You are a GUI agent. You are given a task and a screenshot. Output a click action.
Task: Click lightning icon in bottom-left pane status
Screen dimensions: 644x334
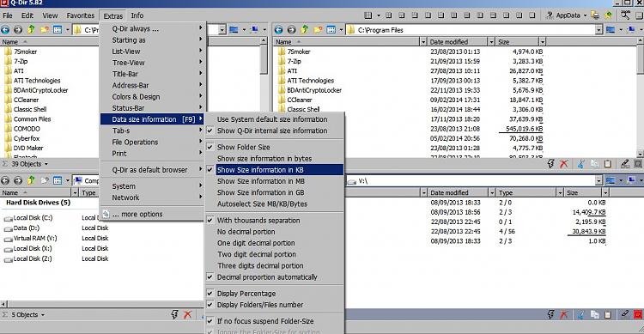[x=174, y=315]
